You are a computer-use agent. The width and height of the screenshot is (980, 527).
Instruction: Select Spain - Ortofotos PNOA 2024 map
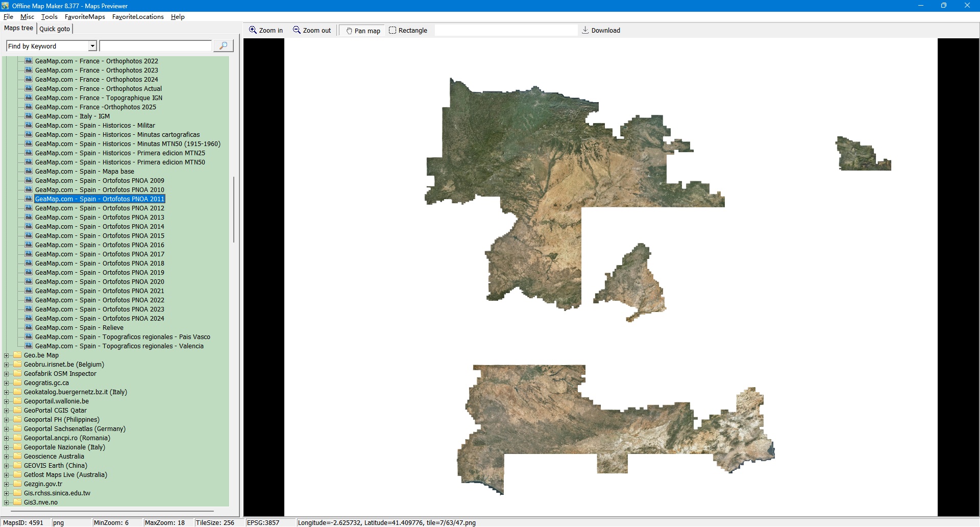coord(100,319)
